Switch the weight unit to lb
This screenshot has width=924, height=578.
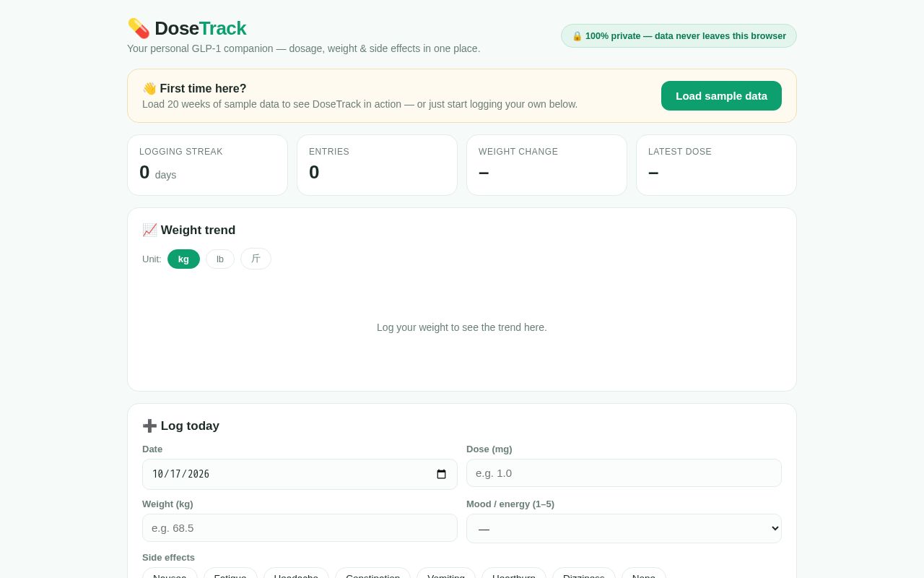click(x=220, y=259)
